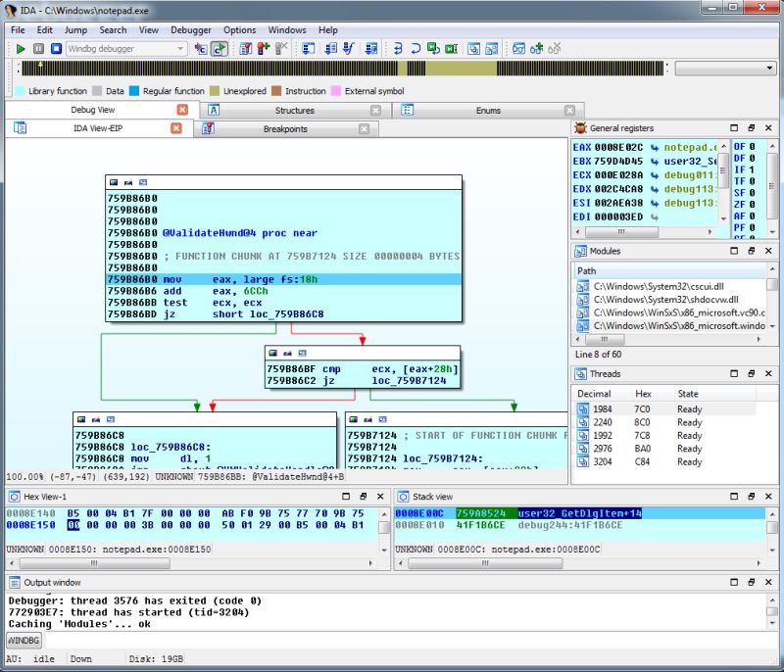Switch to the Structures tab
The height and width of the screenshot is (672, 784).
(295, 111)
